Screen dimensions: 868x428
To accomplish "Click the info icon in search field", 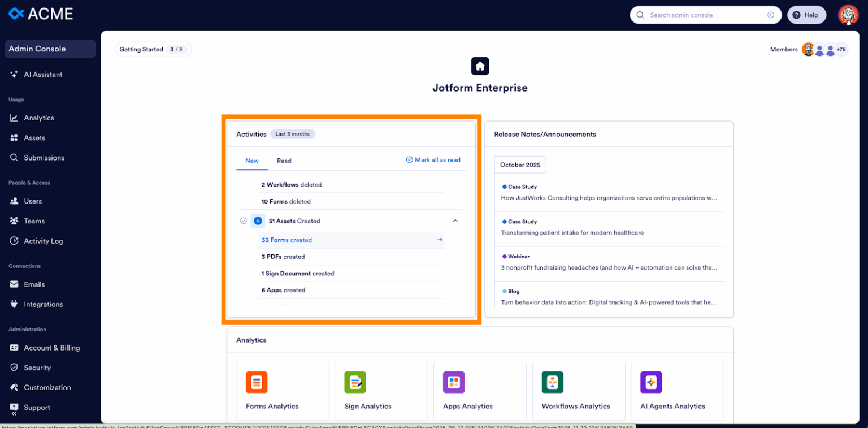I will pyautogui.click(x=770, y=15).
